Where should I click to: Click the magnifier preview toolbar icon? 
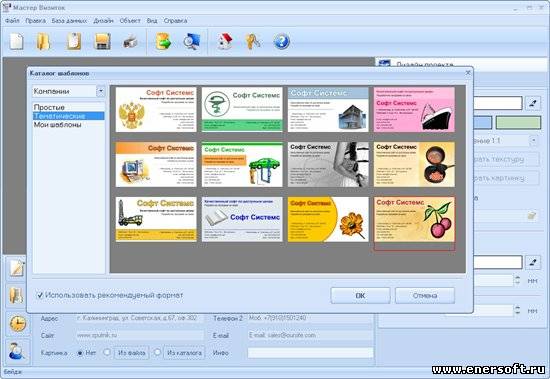(x=192, y=41)
